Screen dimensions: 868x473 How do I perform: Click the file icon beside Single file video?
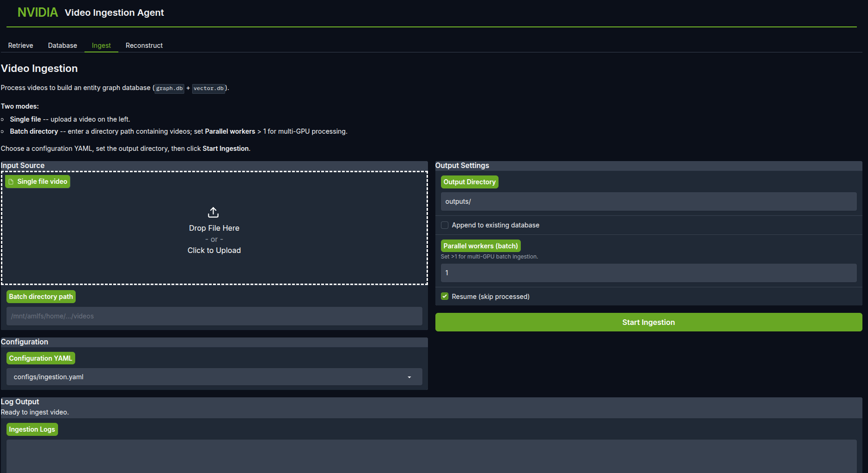[x=11, y=181]
